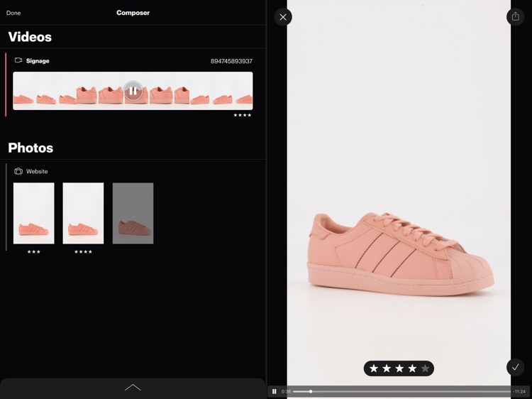The width and height of the screenshot is (532, 399).
Task: Confirm selection with the checkmark button
Action: [x=516, y=367]
